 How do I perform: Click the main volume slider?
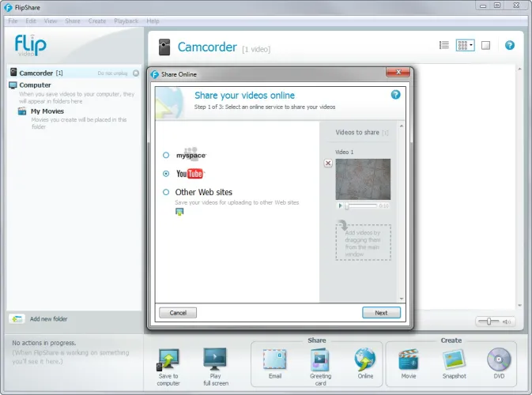[489, 321]
